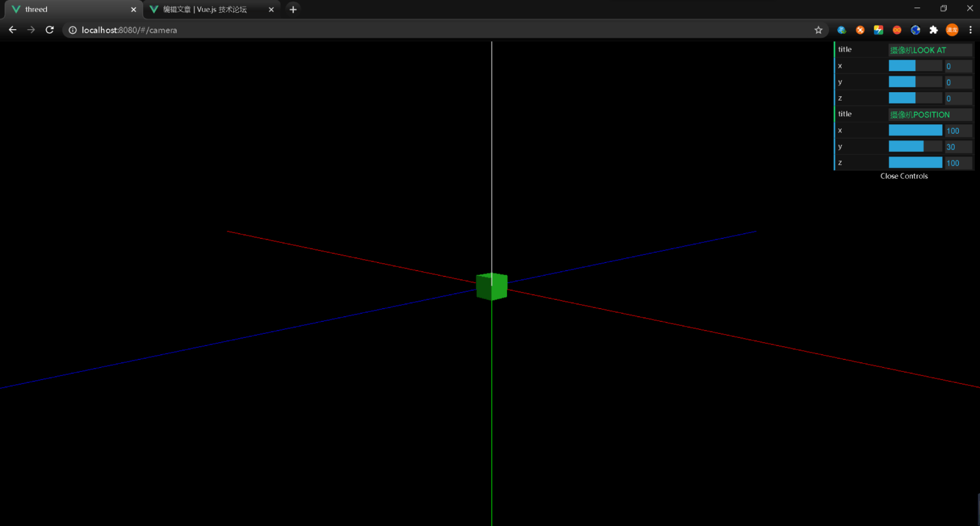Screen dimensions: 980x526
Task: Click the red-orange infinity extension icon
Action: (x=897, y=30)
